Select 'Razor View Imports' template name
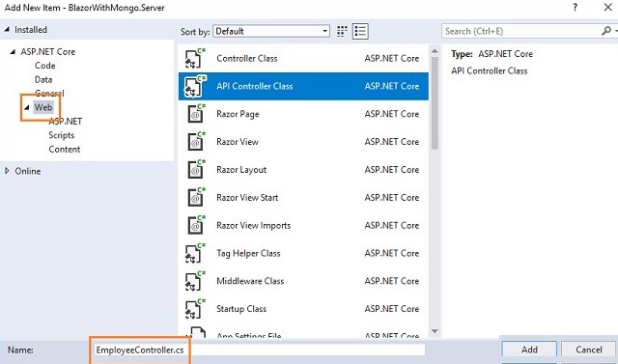The width and height of the screenshot is (618, 364). pos(253,226)
